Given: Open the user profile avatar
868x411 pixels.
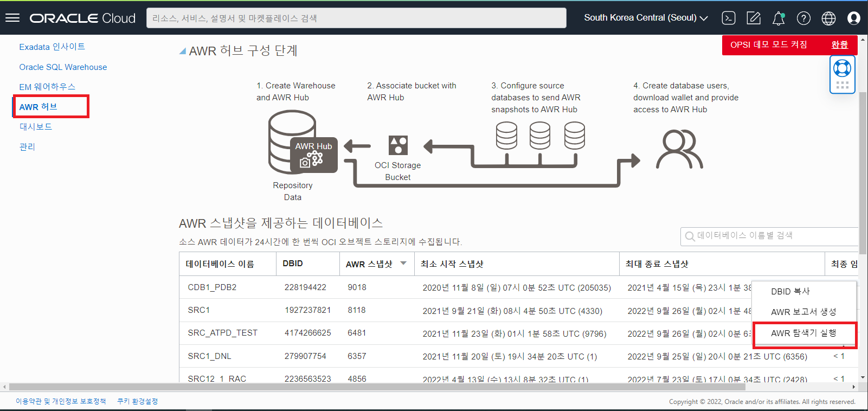Looking at the screenshot, I should (854, 18).
